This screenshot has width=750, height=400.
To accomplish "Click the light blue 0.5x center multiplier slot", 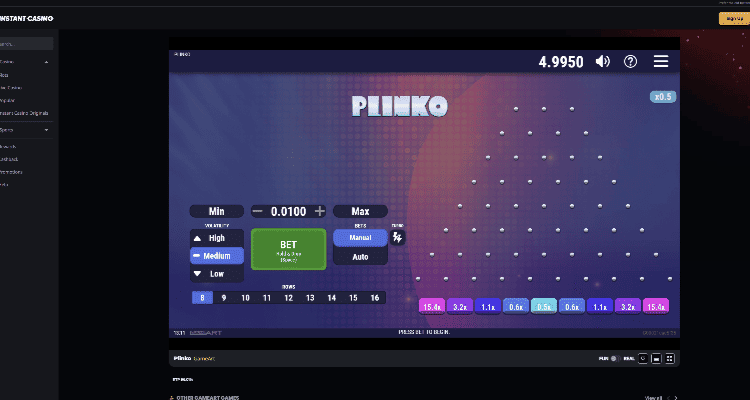I will pyautogui.click(x=544, y=306).
